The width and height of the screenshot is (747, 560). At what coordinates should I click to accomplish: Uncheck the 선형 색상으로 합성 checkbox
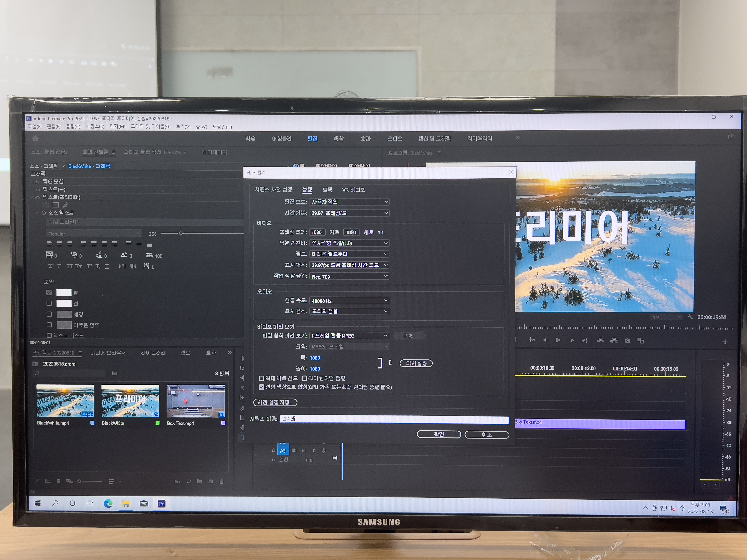261,387
